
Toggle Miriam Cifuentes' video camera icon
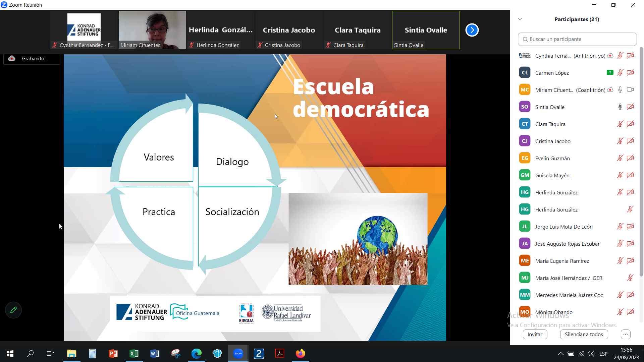[630, 90]
